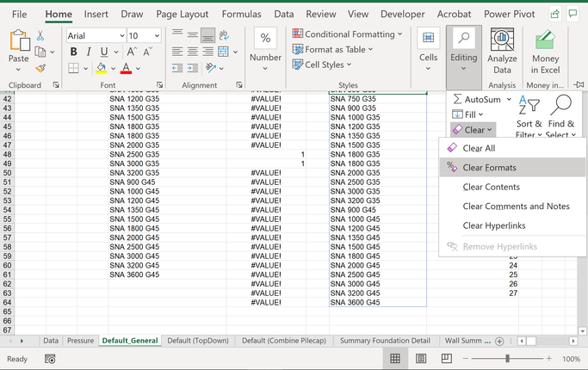Toggle Italic formatting
Viewport: 588px width, 370px height.
point(89,52)
